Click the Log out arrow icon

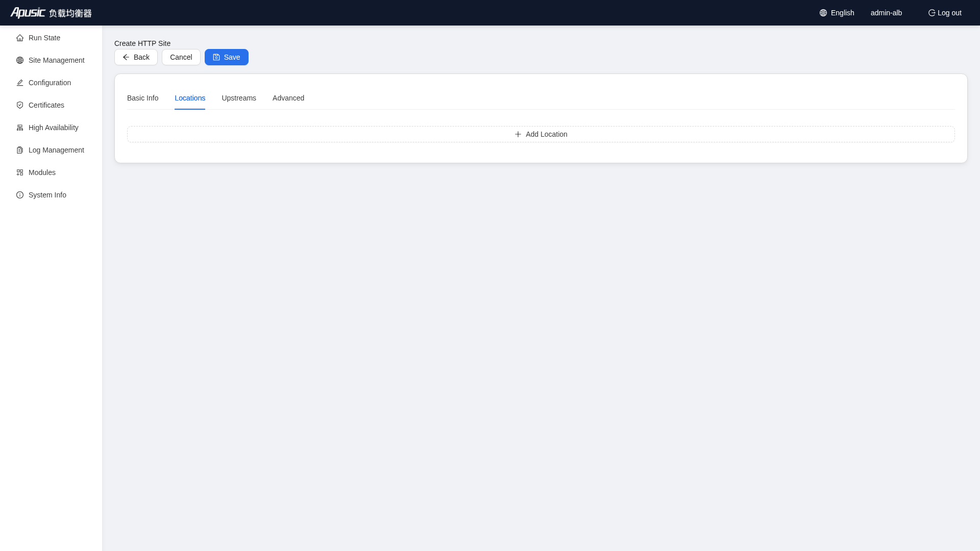point(932,13)
